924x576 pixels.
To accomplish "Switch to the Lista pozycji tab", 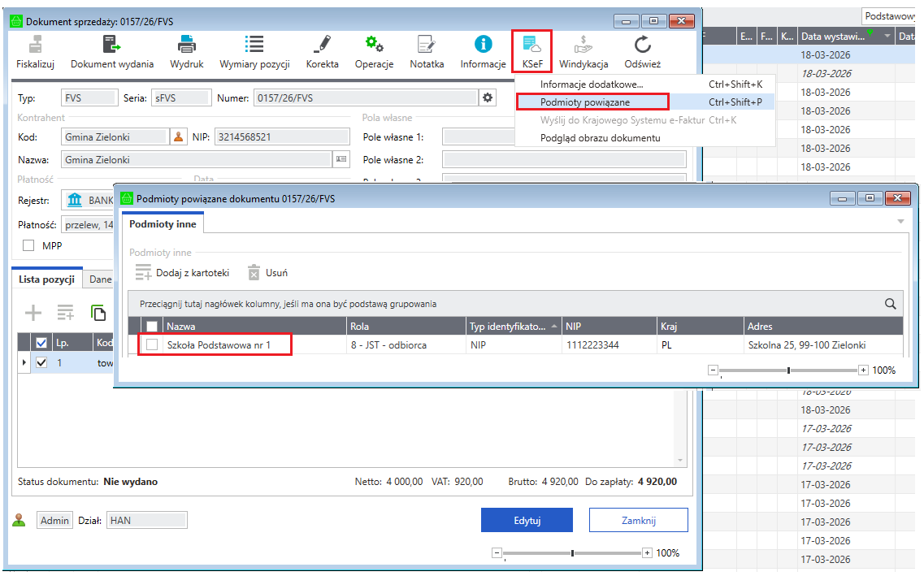I will coord(47,279).
